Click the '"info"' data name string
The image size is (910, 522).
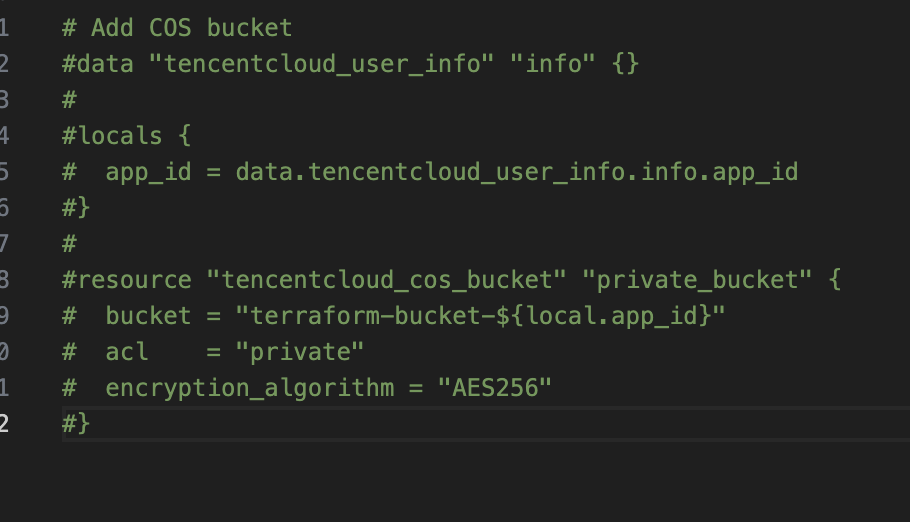tap(553, 64)
